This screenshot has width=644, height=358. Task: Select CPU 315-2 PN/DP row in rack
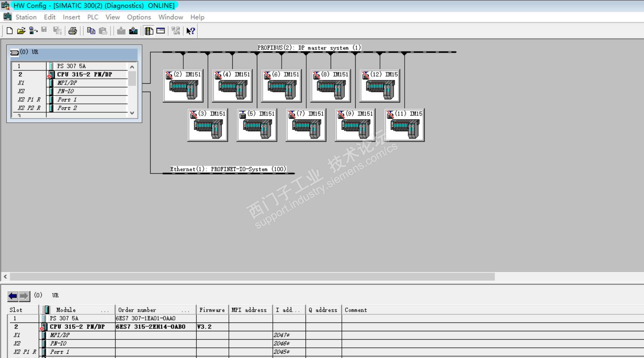pos(70,75)
